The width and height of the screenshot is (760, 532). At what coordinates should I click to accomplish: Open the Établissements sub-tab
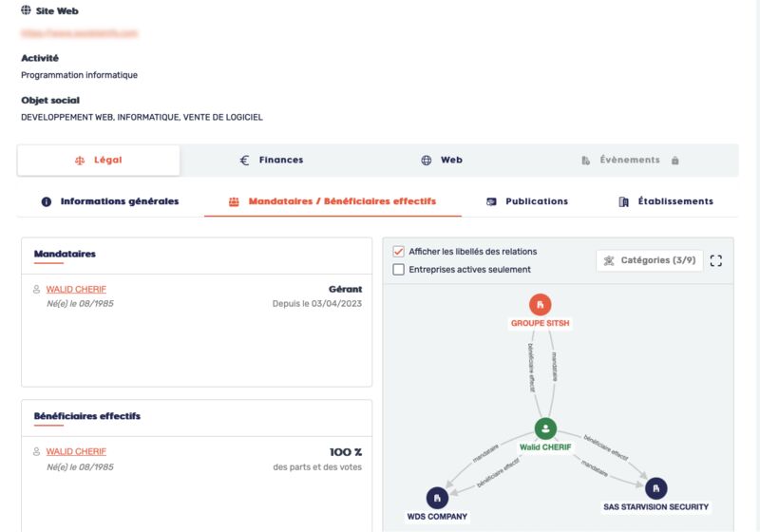[x=666, y=201]
